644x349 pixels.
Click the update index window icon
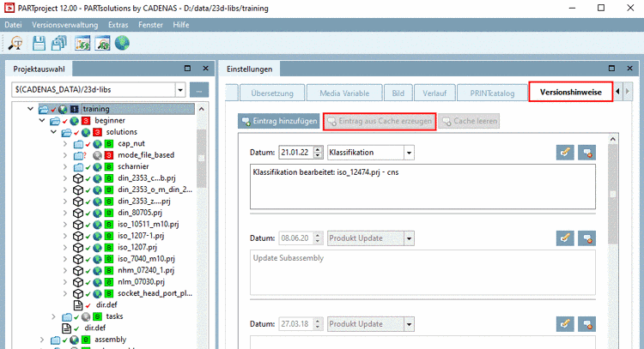point(82,43)
